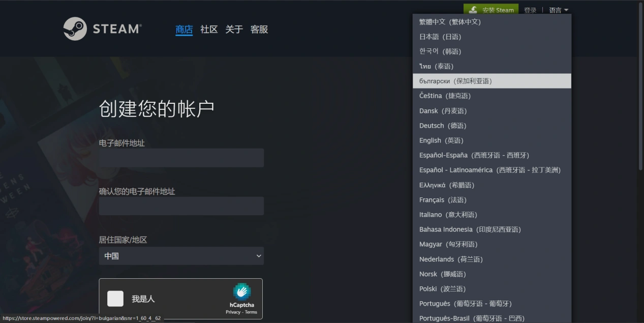
Task: Click the confirm email address field
Action: (x=181, y=205)
